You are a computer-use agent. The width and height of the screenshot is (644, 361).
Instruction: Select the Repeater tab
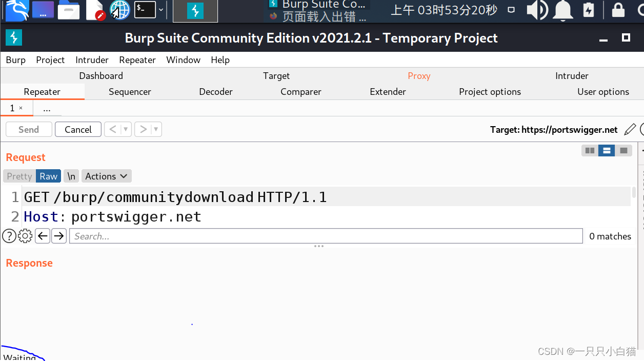(42, 92)
